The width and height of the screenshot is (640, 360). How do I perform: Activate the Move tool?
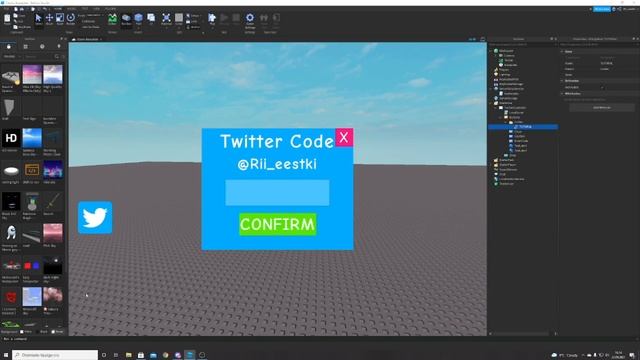(49, 19)
